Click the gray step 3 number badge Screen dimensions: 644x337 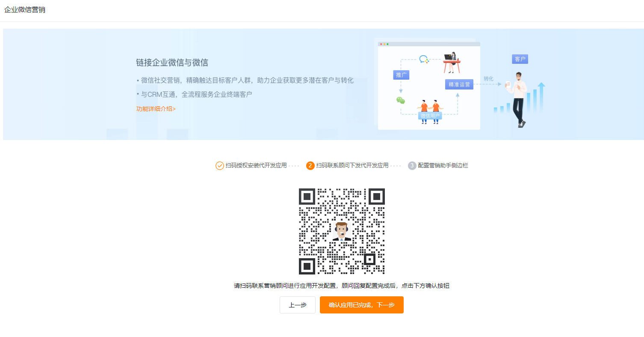412,166
